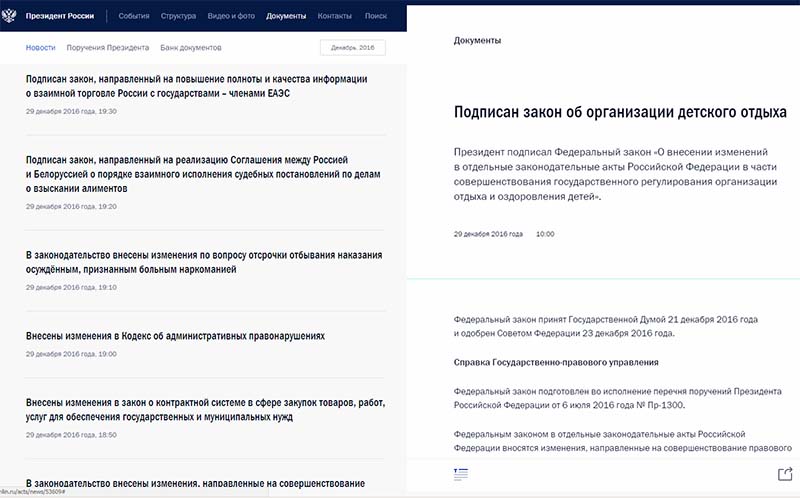Open news about sentence deferral for drug addicts
800x498 pixels.
(x=204, y=262)
